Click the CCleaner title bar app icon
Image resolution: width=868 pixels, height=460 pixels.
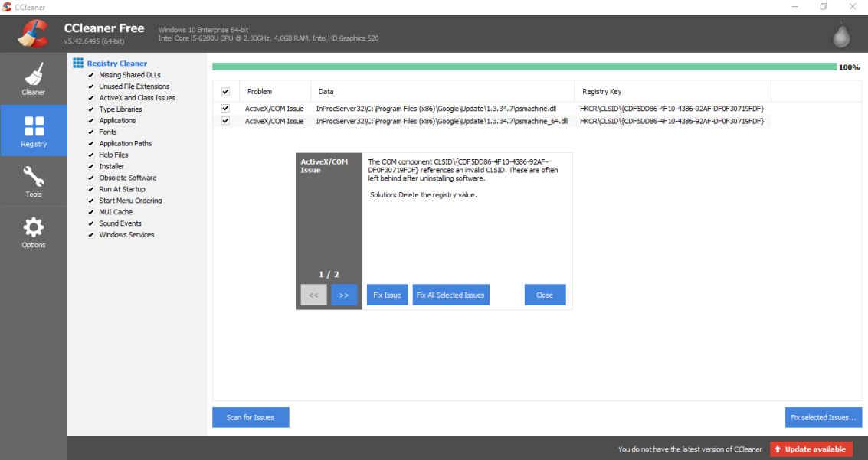pos(7,7)
